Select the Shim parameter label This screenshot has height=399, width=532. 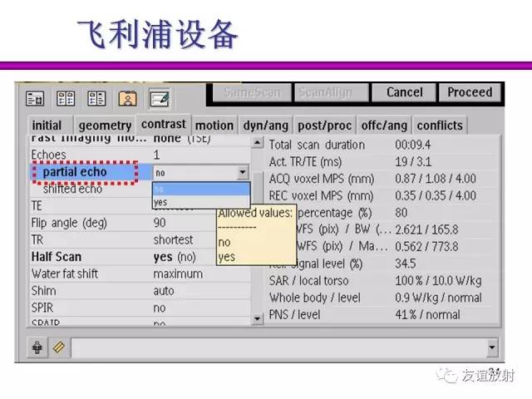point(43,291)
